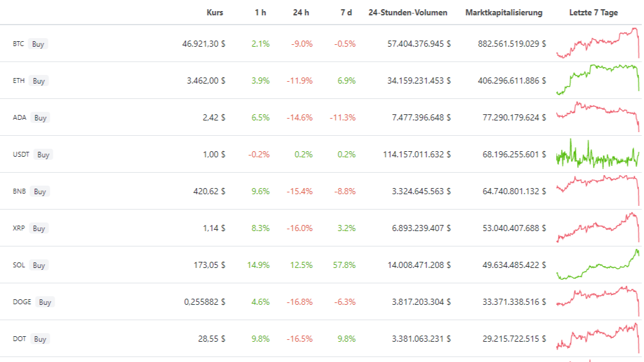Click the Buy button for USDT
The width and height of the screenshot is (644, 362).
tap(43, 155)
